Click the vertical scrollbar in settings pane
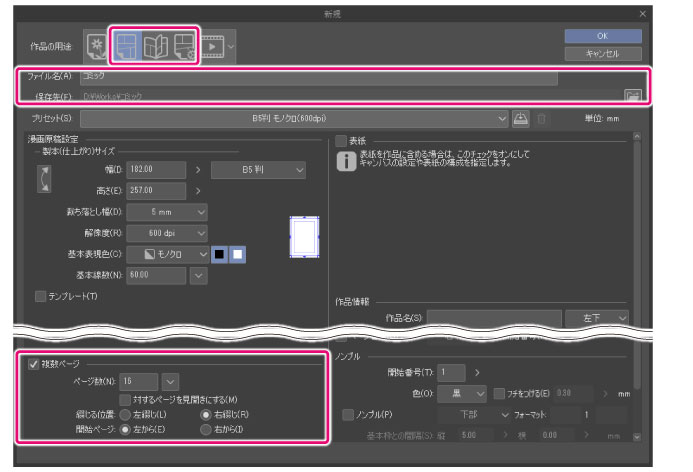This screenshot has width=693, height=472. 637,265
